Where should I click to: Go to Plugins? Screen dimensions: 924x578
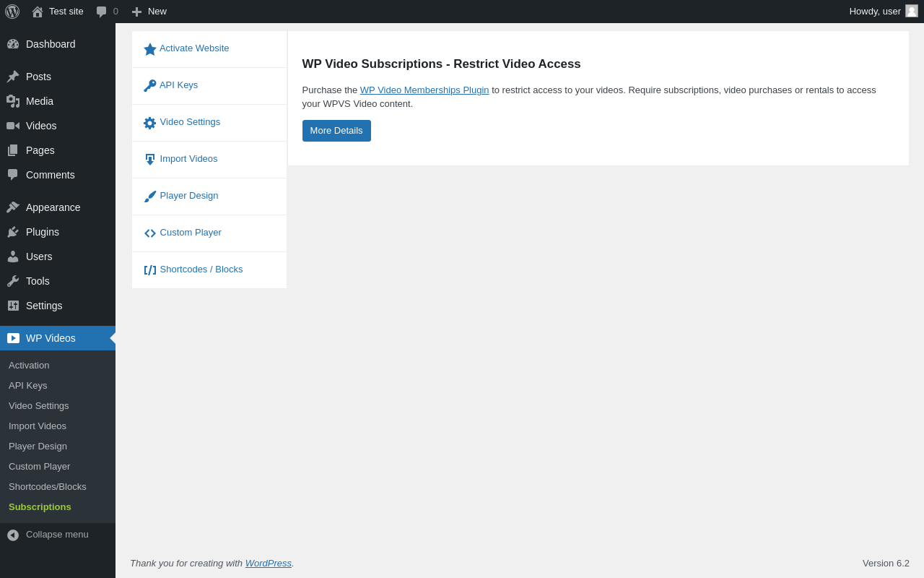point(58,232)
